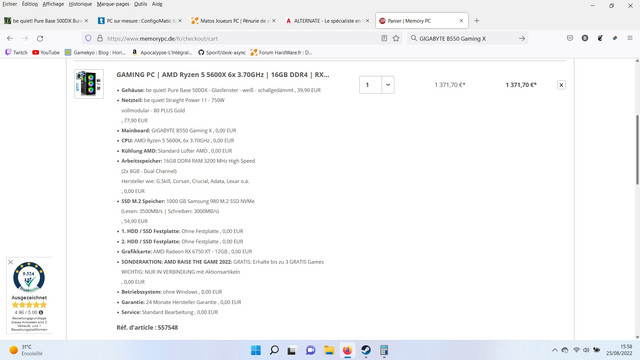
Task: Dismiss the Trusted Shops rating badge
Action: 11,262
